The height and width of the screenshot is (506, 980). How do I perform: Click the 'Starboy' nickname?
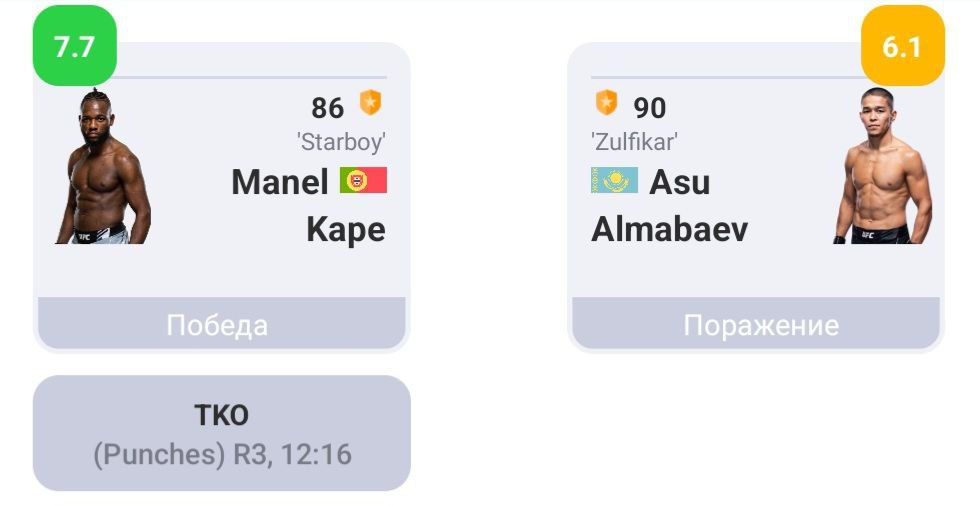coord(341,142)
